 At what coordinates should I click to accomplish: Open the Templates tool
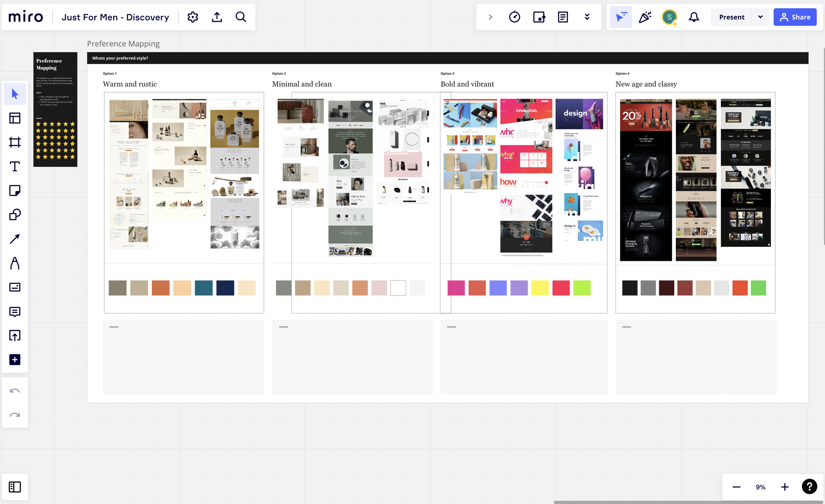[15, 118]
